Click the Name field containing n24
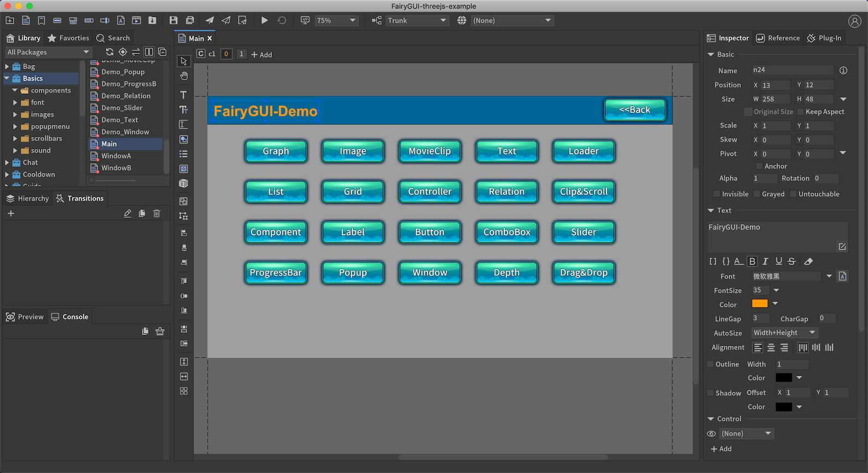This screenshot has height=473, width=868. pyautogui.click(x=792, y=70)
